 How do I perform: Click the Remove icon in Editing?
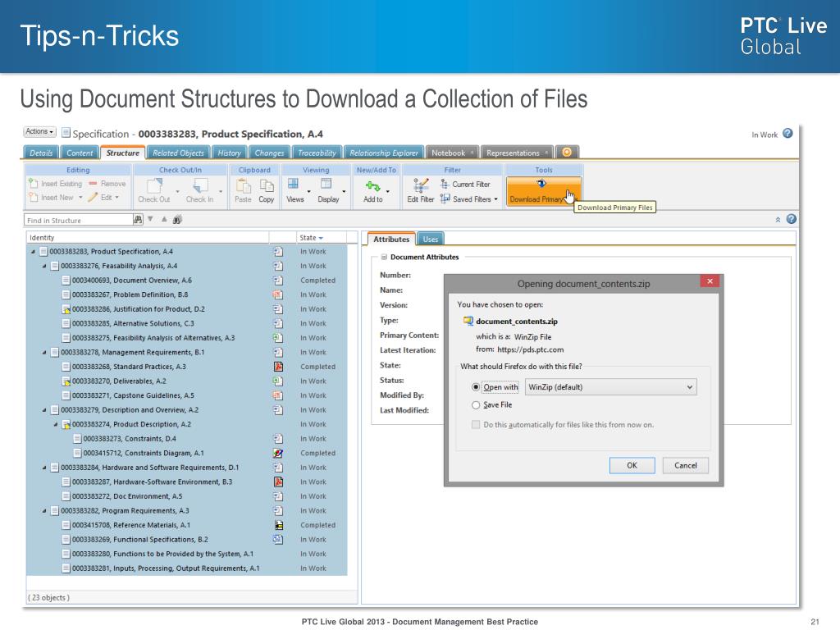coord(93,183)
